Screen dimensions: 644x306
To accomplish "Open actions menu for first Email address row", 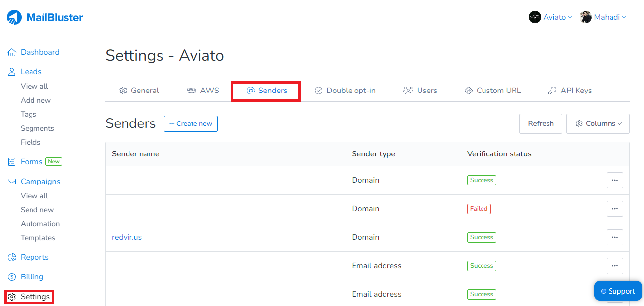I will (x=615, y=266).
